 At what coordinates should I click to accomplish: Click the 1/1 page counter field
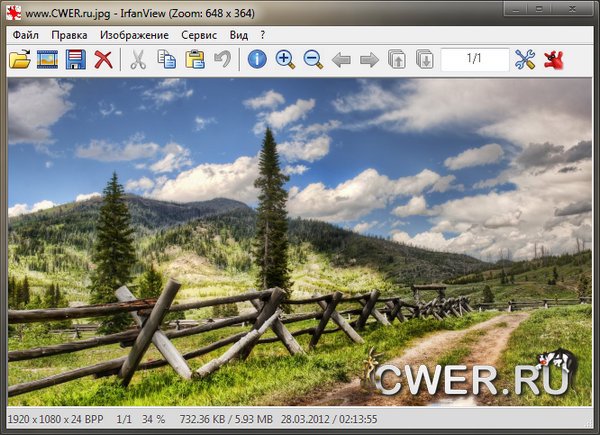click(x=475, y=59)
